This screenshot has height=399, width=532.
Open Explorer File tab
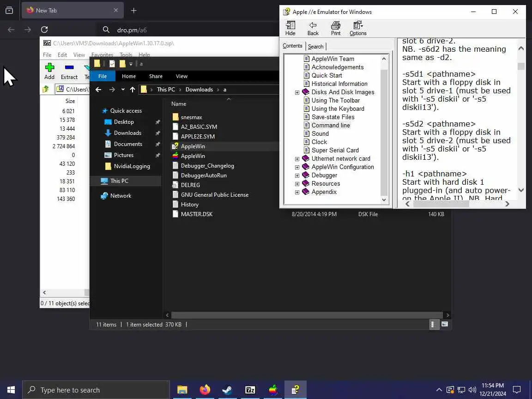[x=103, y=76]
